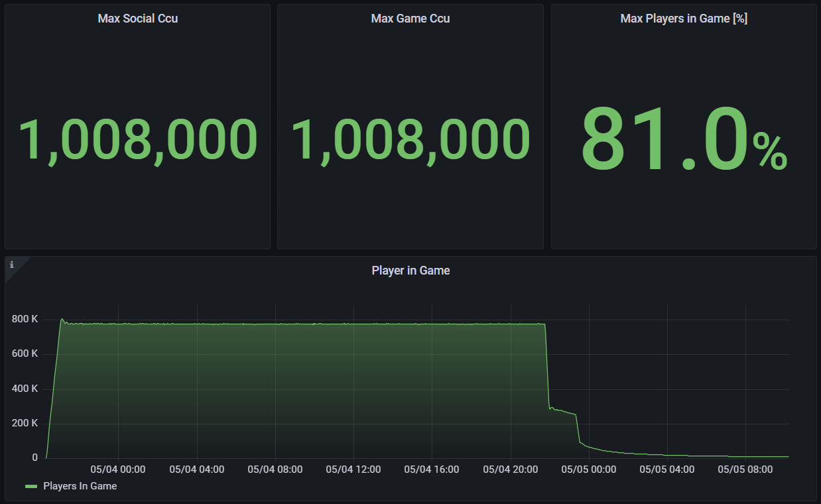Select the Player in Game panel title

tap(410, 270)
